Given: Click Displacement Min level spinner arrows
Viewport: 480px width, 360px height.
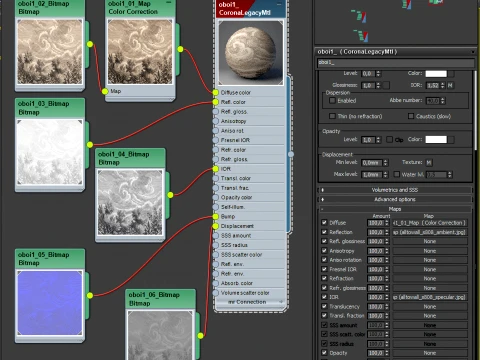Looking at the screenshot, I should point(385,163).
